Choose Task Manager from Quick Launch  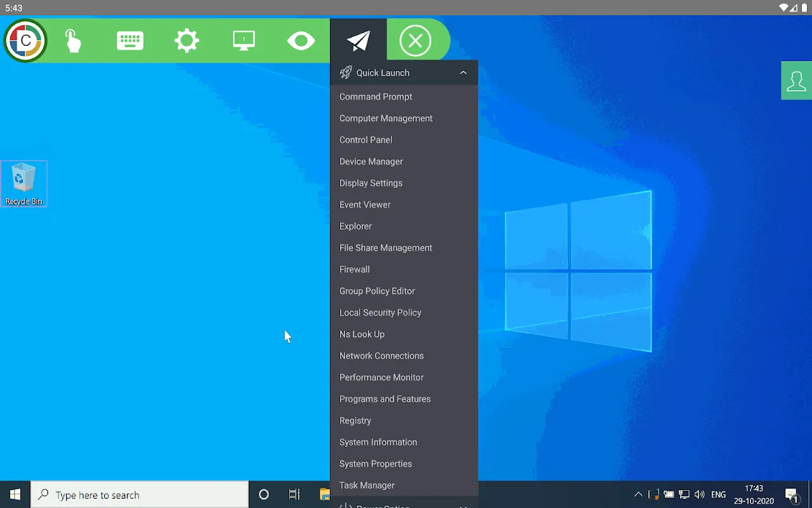[x=367, y=485]
